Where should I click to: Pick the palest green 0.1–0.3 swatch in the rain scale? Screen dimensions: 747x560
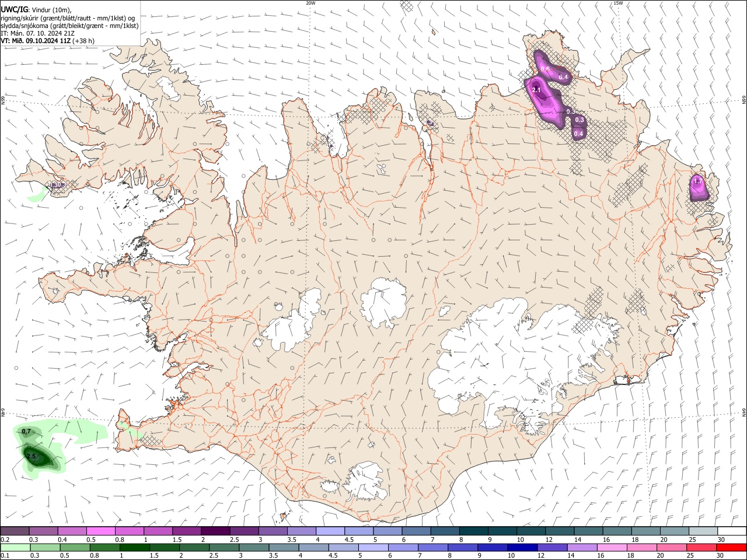(16, 547)
